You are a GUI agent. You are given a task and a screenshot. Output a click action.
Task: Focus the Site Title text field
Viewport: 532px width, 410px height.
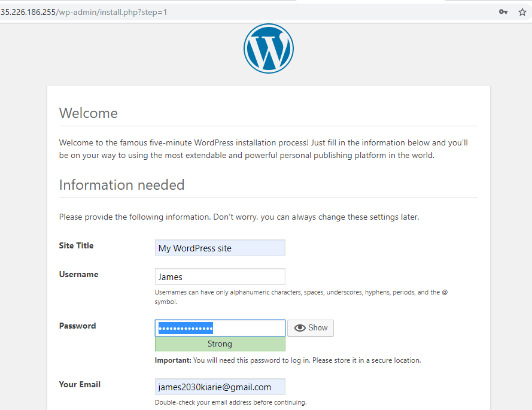[220, 248]
